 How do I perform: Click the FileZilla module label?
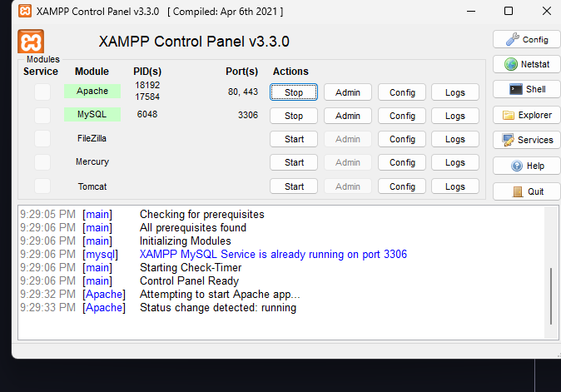point(92,138)
